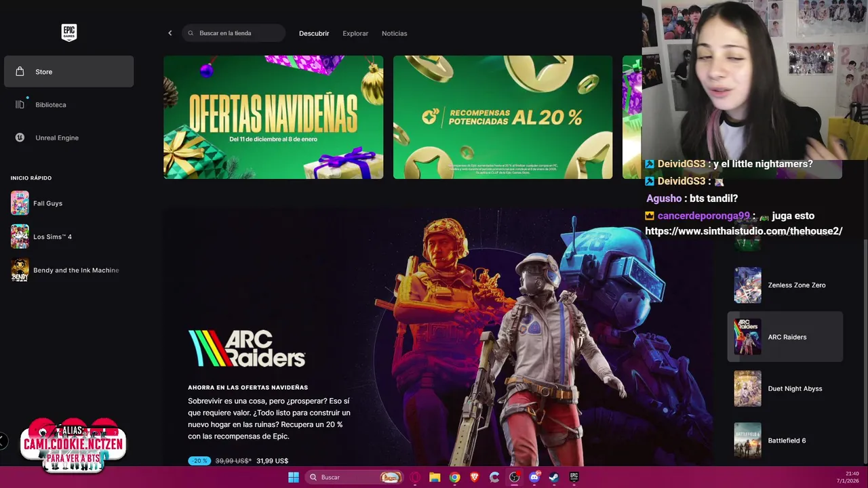The image size is (868, 488).
Task: Select ARC Raiders in carousel list
Action: [785, 337]
